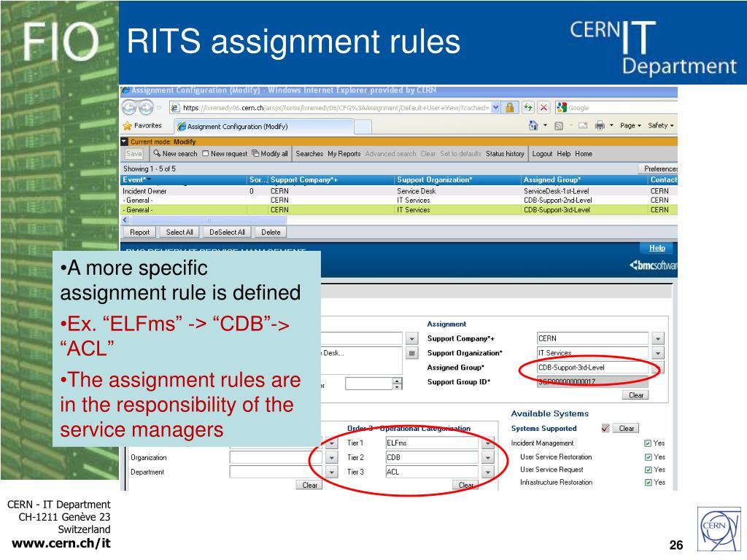Toggle User Service Request Yes checkbox
The height and width of the screenshot is (560, 747).
point(648,470)
